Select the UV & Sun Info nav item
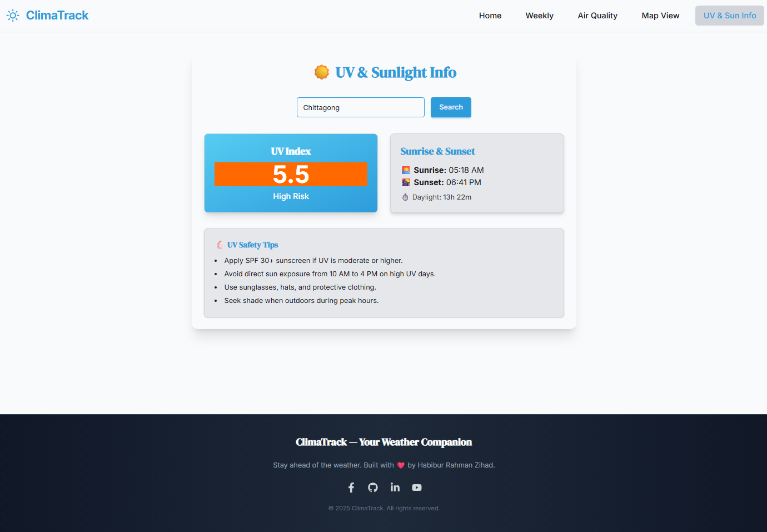The image size is (767, 532). coord(730,16)
